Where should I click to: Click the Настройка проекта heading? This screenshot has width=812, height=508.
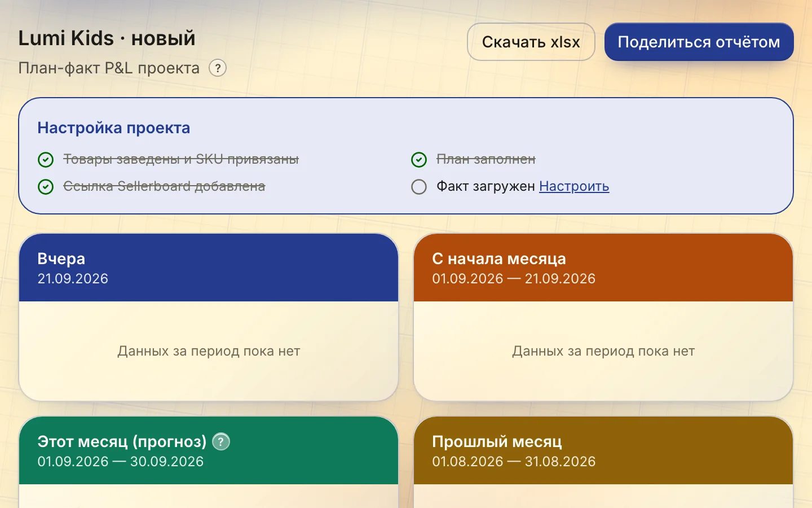point(114,128)
